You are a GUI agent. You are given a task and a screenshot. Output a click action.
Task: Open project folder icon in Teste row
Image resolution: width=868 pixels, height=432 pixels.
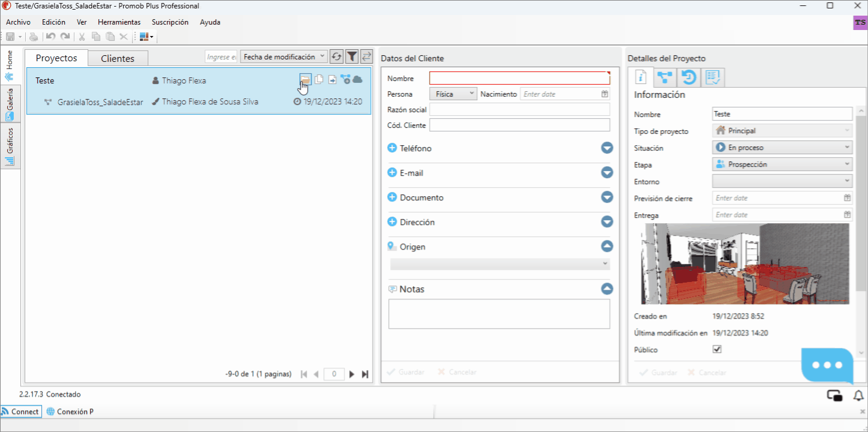[305, 79]
